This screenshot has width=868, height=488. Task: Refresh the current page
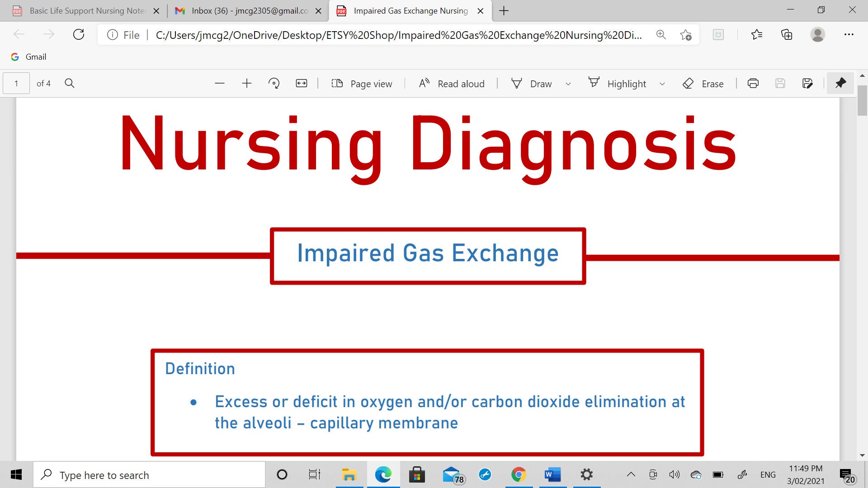point(79,34)
